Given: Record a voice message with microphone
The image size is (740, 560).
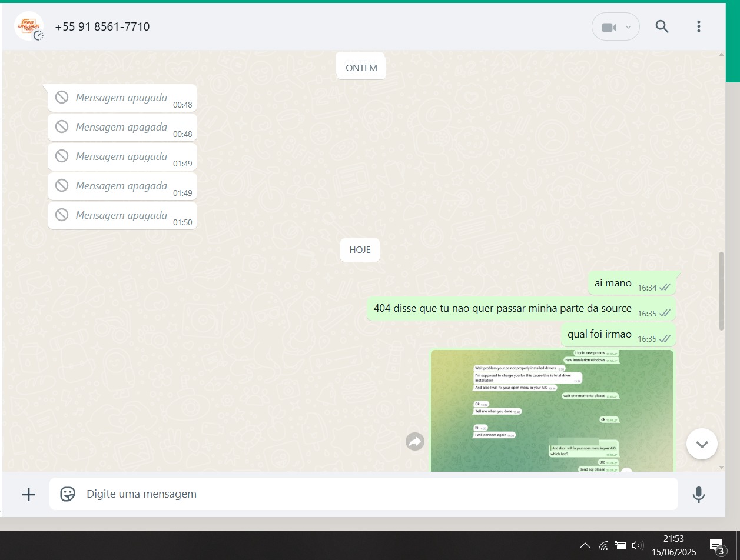Looking at the screenshot, I should pyautogui.click(x=698, y=494).
